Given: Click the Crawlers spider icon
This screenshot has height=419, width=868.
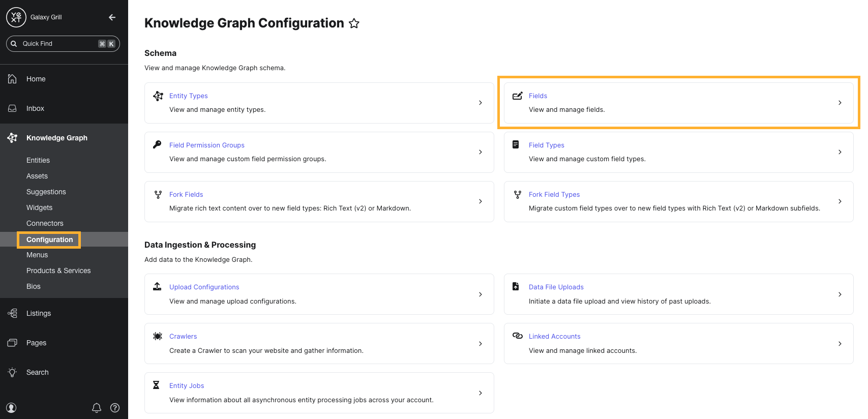Looking at the screenshot, I should pyautogui.click(x=158, y=336).
